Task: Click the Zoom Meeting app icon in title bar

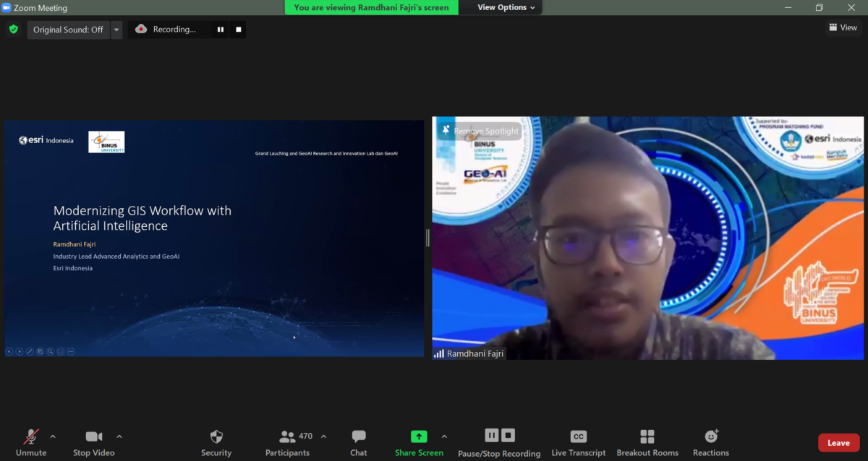Action: coord(7,8)
